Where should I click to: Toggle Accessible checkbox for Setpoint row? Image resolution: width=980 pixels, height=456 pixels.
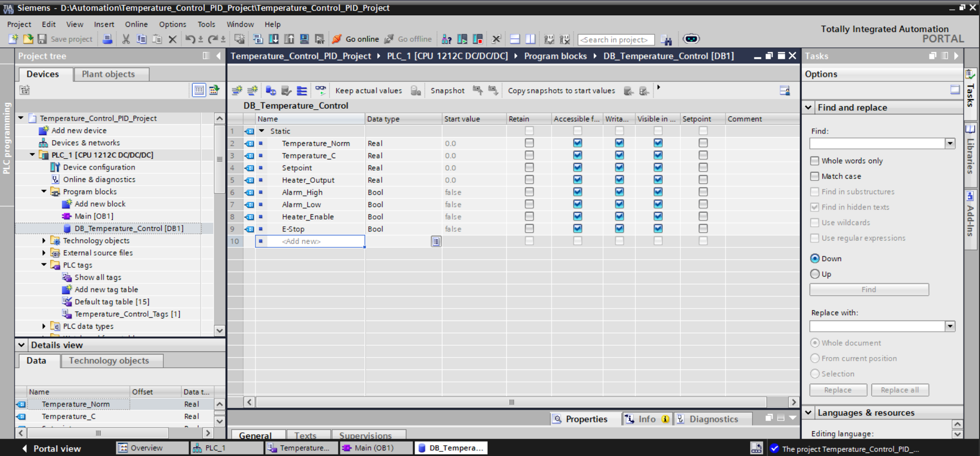(577, 167)
